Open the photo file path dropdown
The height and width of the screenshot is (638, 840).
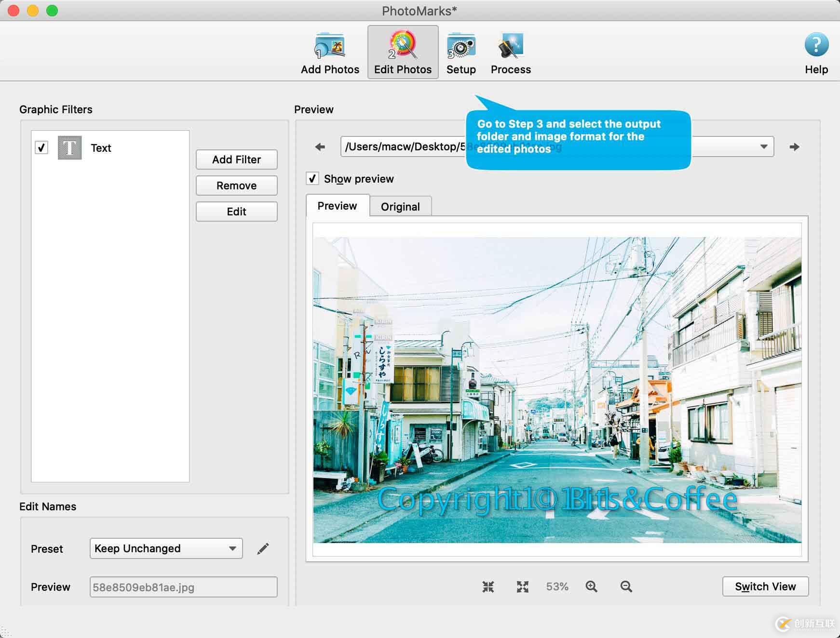coord(763,146)
